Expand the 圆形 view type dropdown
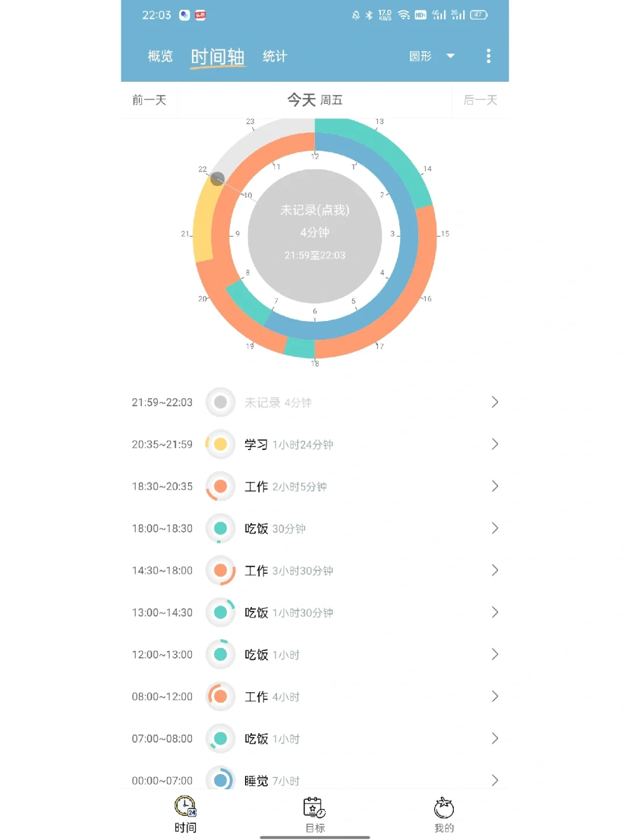This screenshot has height=840, width=630. point(432,56)
